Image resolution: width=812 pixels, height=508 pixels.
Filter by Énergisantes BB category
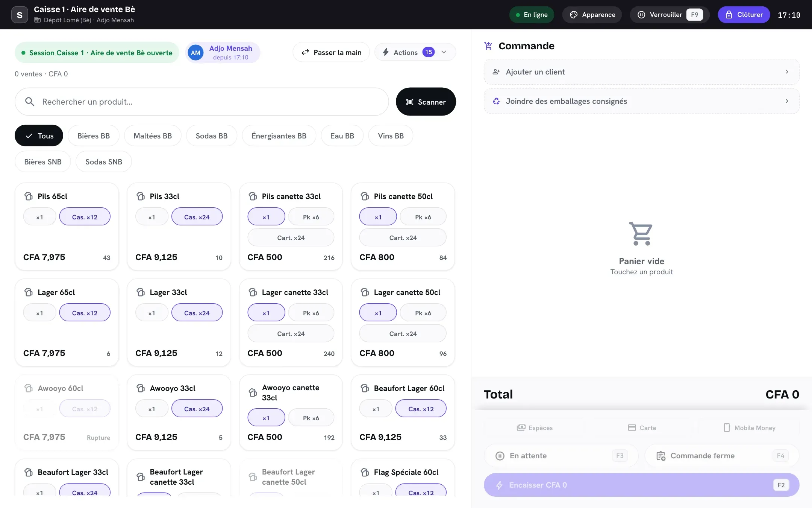point(279,135)
